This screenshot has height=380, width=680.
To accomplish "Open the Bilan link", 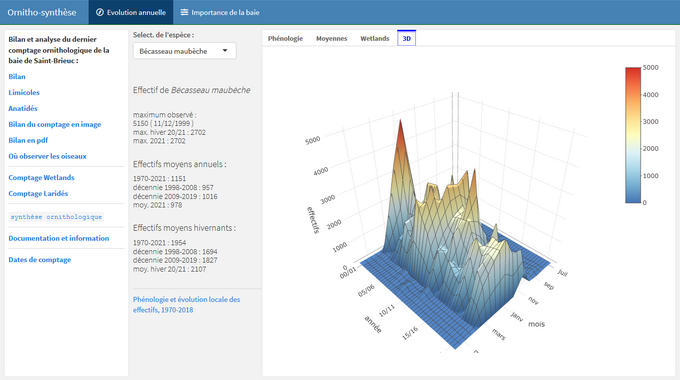I will (x=17, y=77).
